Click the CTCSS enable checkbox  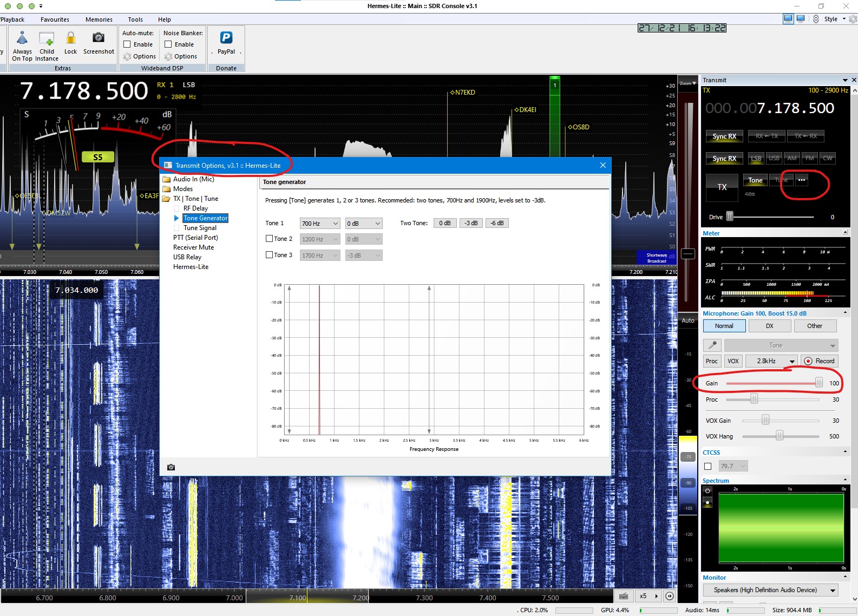708,466
